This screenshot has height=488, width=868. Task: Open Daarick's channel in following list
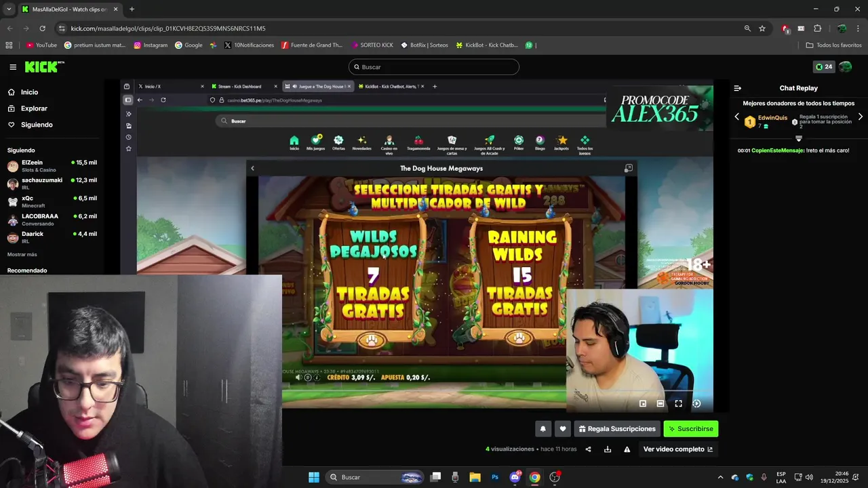coord(52,237)
